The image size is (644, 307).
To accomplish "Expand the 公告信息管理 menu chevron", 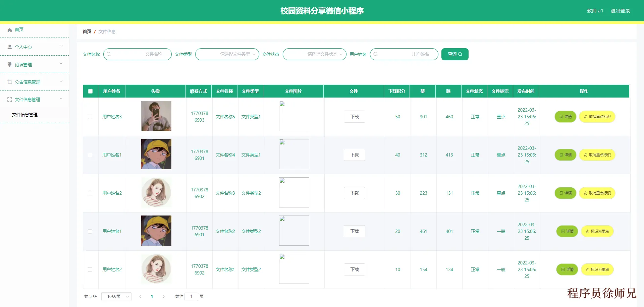I will point(61,81).
